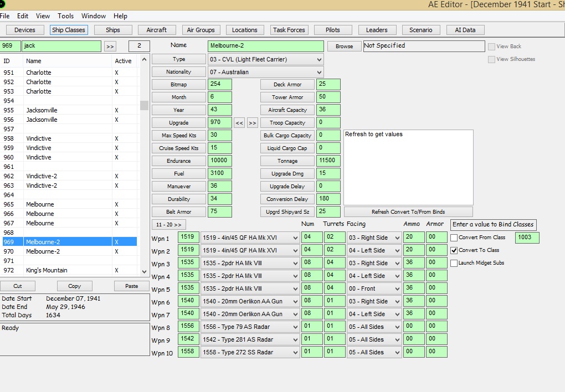Click the Not Specified bitmap field
Image resolution: width=565 pixels, height=392 pixels.
tap(424, 46)
